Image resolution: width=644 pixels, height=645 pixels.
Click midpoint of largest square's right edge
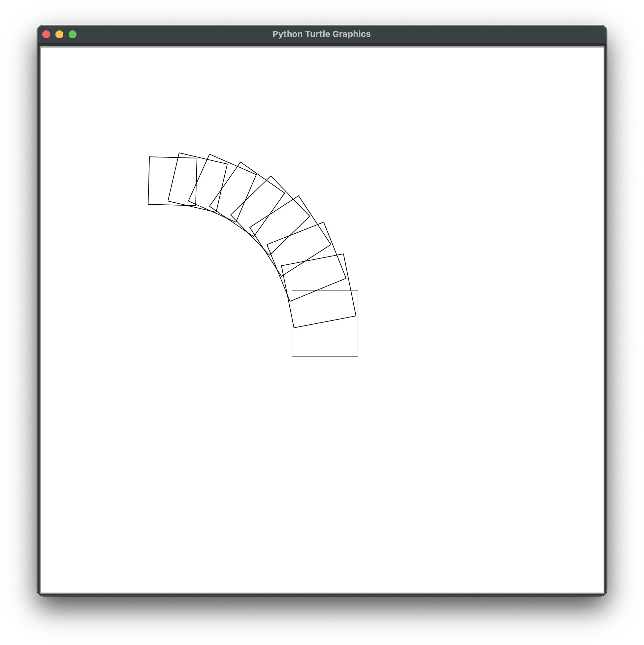click(x=358, y=323)
